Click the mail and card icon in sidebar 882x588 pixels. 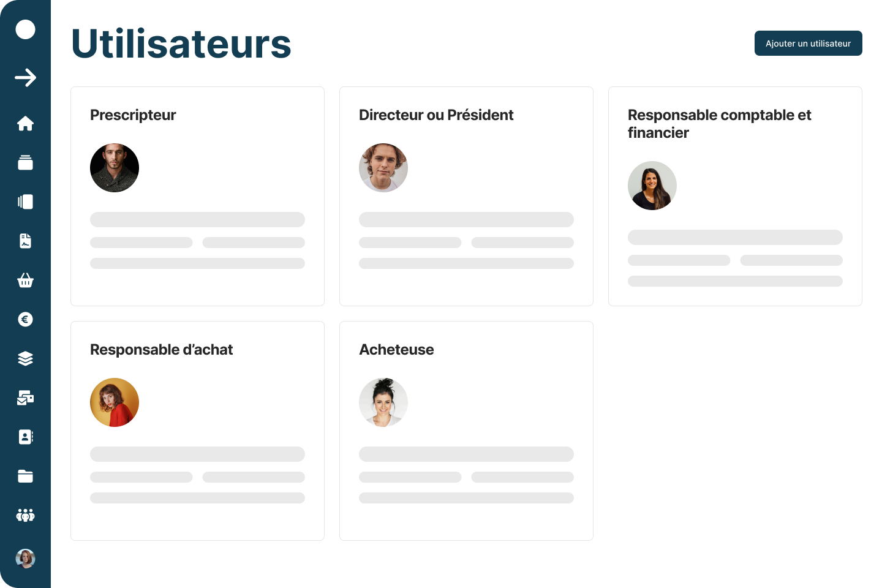[x=25, y=398]
